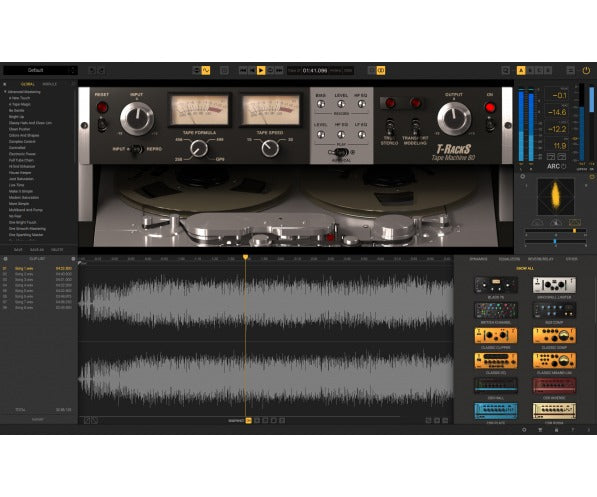Toggle the loop playback button
Screen dimensions: 597x497
270,70
